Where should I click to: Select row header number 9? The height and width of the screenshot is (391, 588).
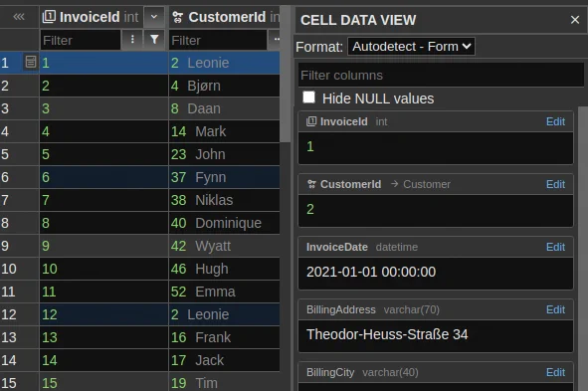tap(20, 246)
